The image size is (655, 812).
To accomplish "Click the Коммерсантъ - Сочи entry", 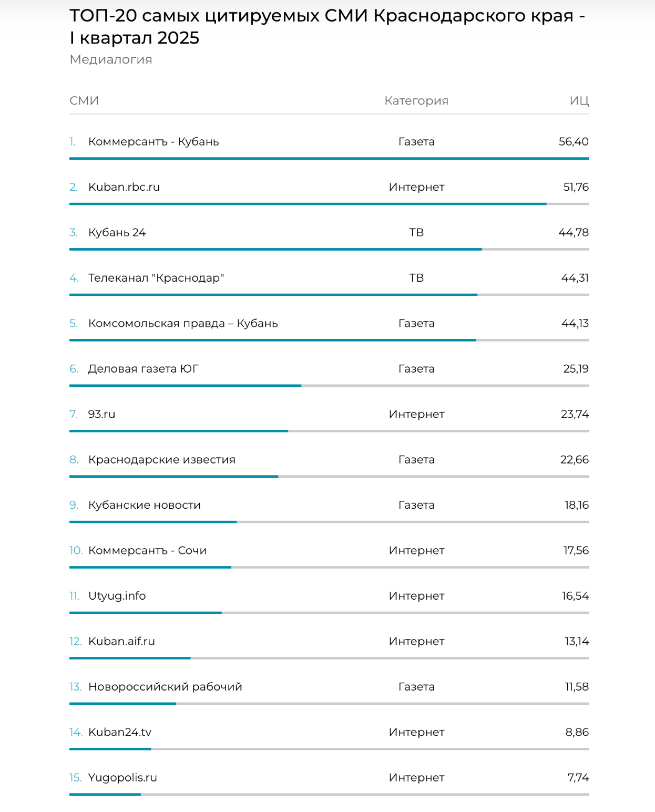I will click(x=147, y=550).
